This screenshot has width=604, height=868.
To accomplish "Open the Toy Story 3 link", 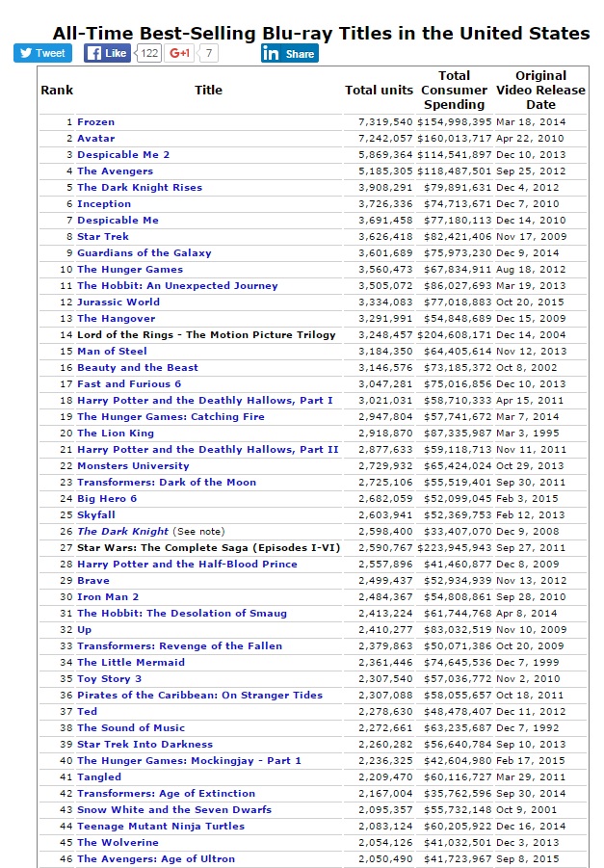I will [110, 678].
